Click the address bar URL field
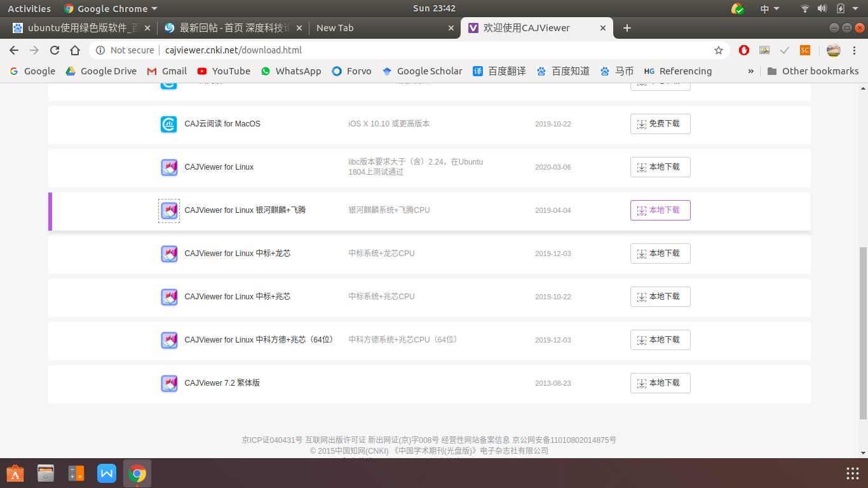 point(407,50)
